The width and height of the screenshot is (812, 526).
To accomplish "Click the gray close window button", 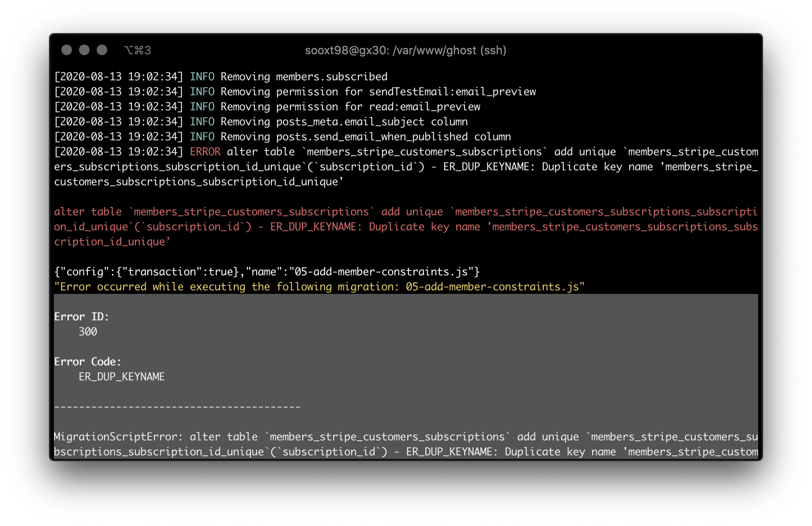I will click(x=67, y=50).
